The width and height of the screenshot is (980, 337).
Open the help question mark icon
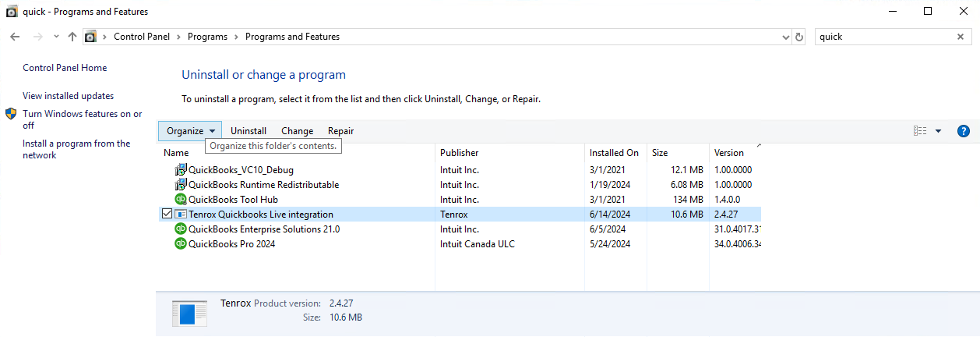[x=963, y=131]
